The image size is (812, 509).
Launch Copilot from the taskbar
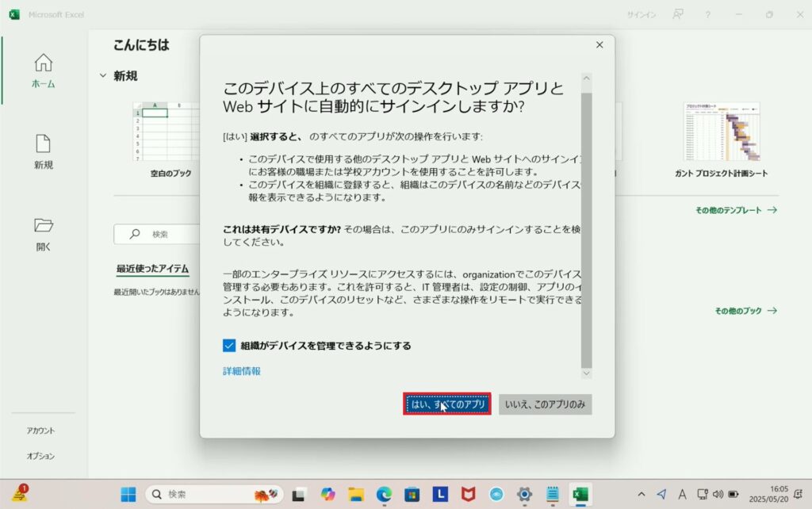coord(327,495)
